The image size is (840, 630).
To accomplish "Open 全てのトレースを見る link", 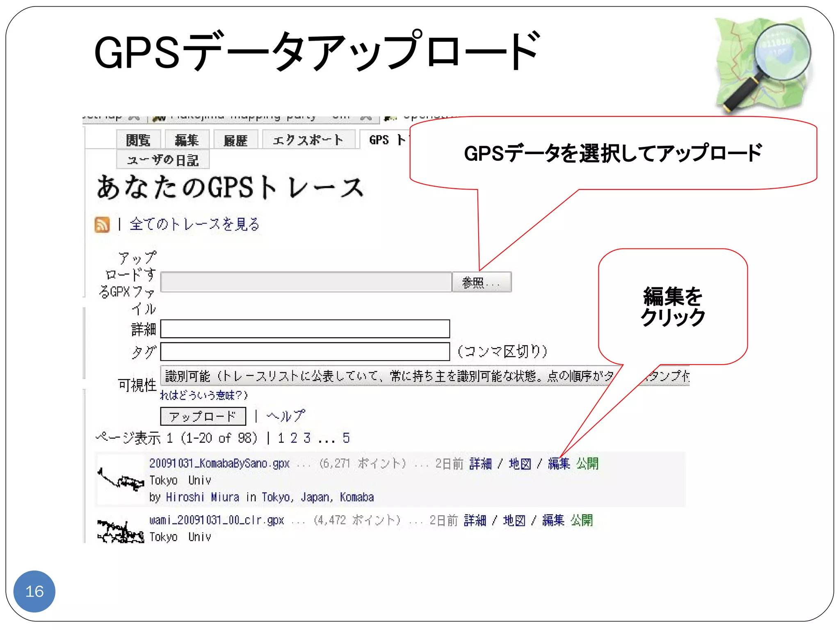I will pyautogui.click(x=195, y=224).
